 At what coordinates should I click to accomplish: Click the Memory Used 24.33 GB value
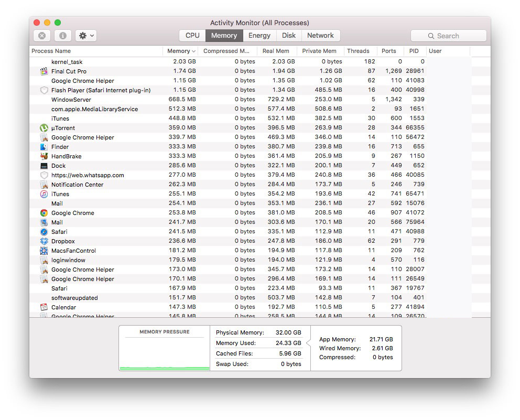tap(288, 343)
